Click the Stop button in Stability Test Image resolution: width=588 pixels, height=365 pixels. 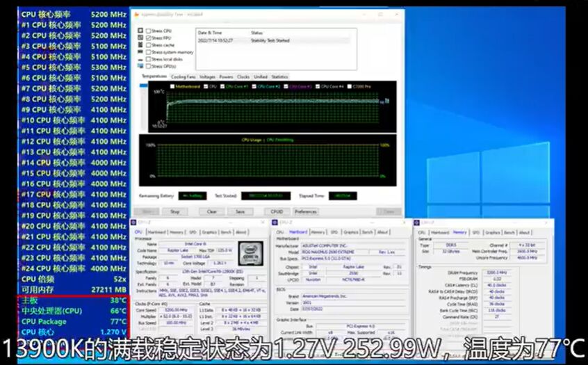[x=174, y=211]
